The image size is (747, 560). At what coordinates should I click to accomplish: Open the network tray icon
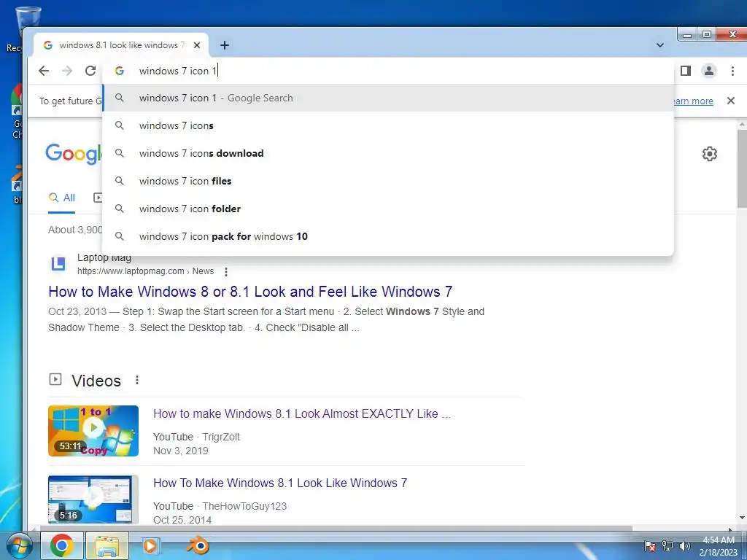667,546
